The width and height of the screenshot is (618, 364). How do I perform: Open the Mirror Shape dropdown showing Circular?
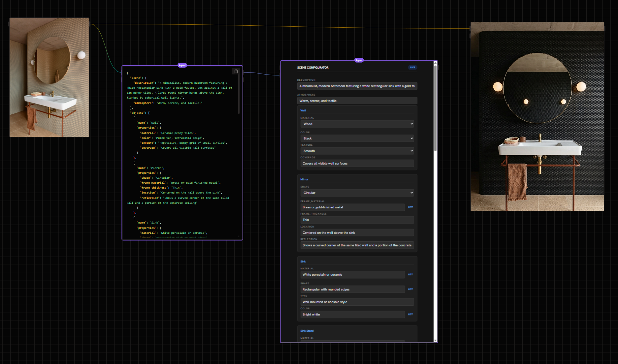click(x=357, y=193)
